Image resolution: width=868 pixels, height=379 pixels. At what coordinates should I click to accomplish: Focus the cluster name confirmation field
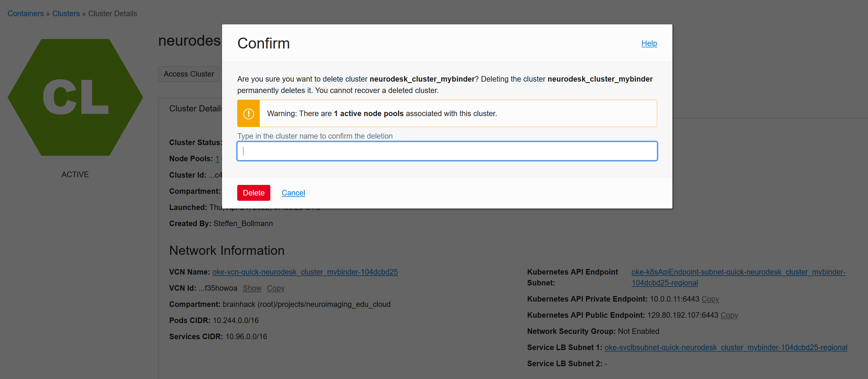(447, 151)
